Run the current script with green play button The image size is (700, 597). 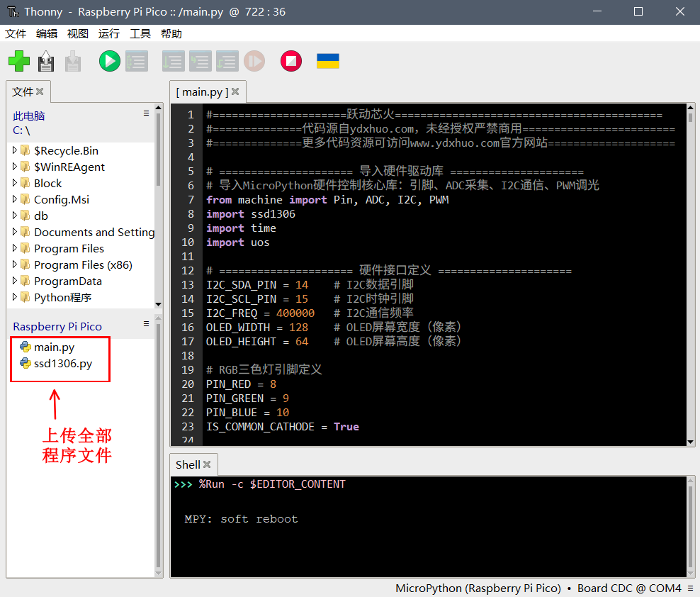tap(109, 62)
